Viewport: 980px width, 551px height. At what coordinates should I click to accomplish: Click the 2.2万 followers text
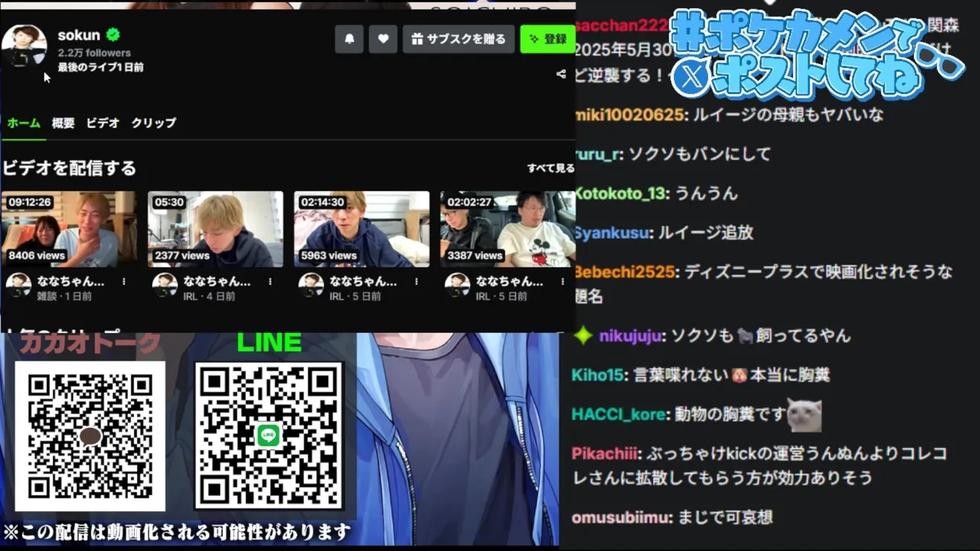94,53
